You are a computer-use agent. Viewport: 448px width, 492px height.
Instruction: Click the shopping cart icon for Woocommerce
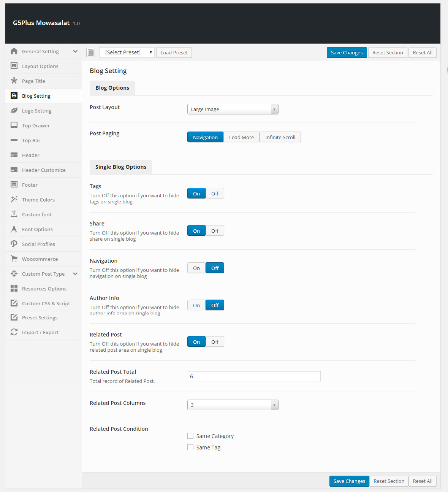pyautogui.click(x=14, y=259)
